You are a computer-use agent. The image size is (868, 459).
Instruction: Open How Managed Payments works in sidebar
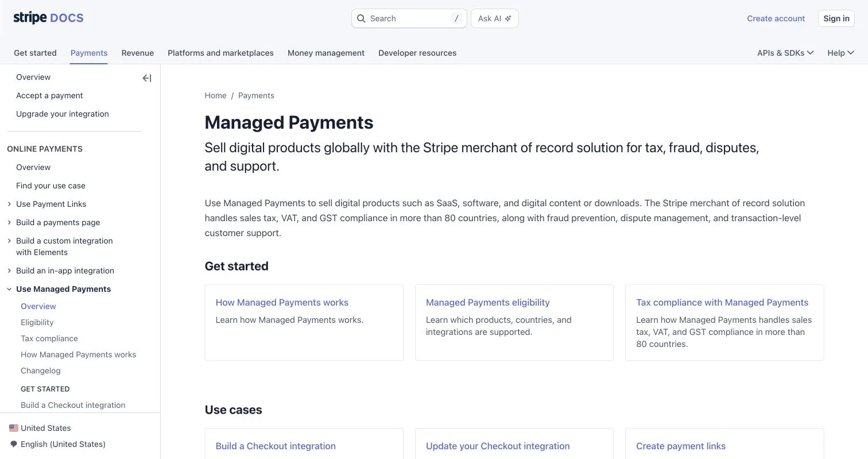[78, 354]
